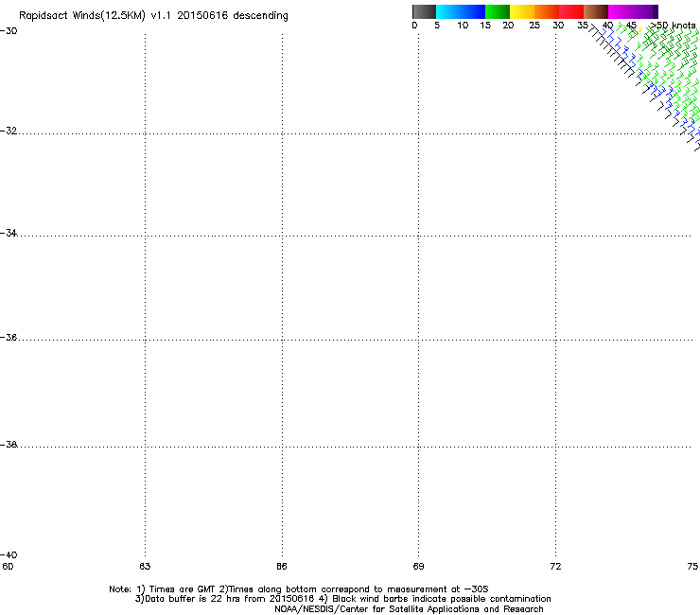Click the red segment of the color bar
Screen dimensions: 700x615
pos(571,11)
